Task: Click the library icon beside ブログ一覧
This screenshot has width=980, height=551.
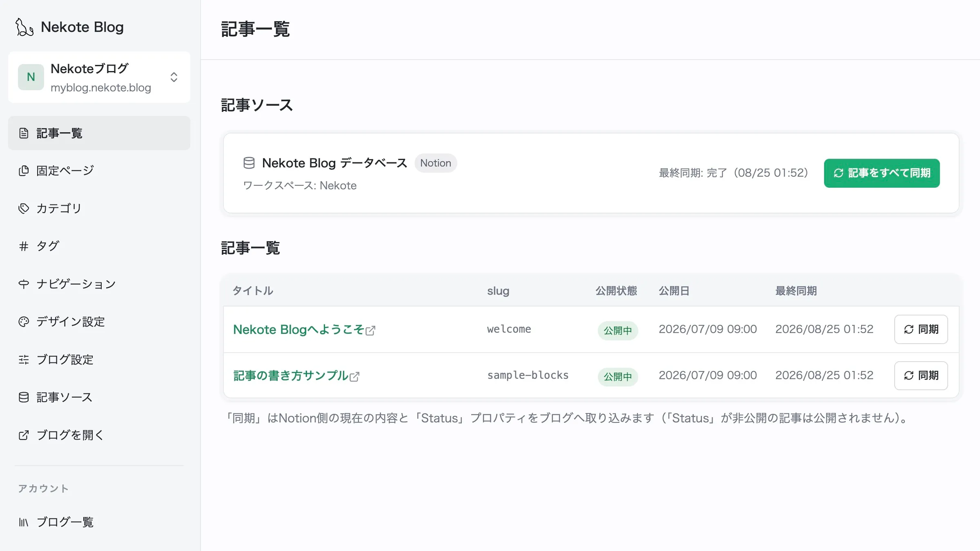Action: (24, 522)
